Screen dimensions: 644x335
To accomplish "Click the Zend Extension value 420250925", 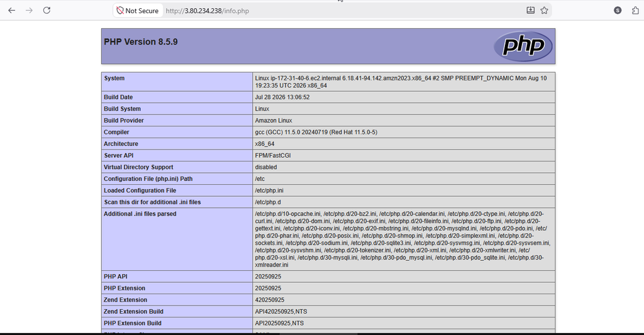I will (x=269, y=300).
